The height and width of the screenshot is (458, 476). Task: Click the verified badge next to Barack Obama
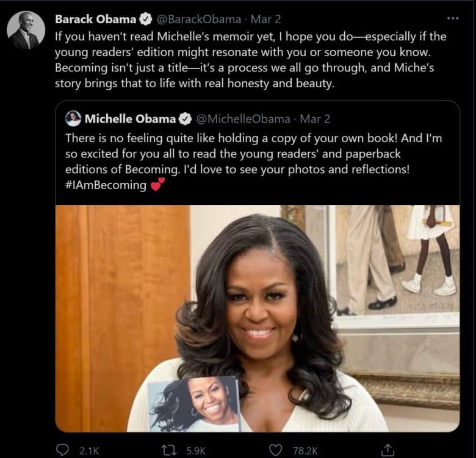145,19
